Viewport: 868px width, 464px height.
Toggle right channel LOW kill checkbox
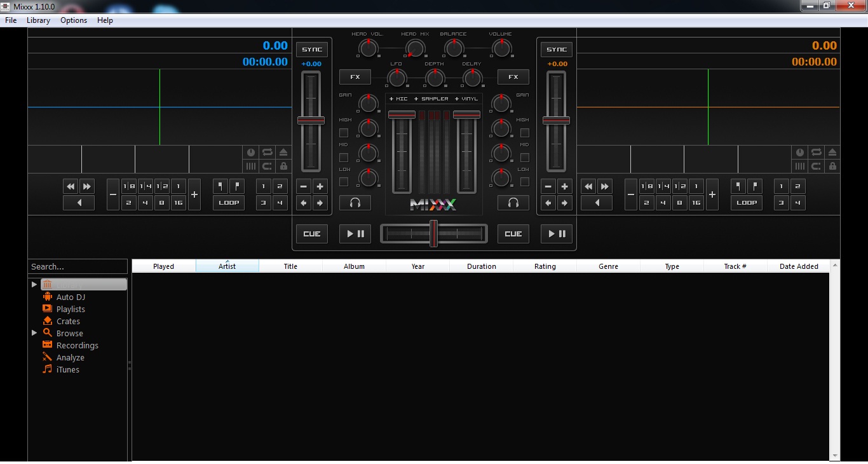coord(525,182)
